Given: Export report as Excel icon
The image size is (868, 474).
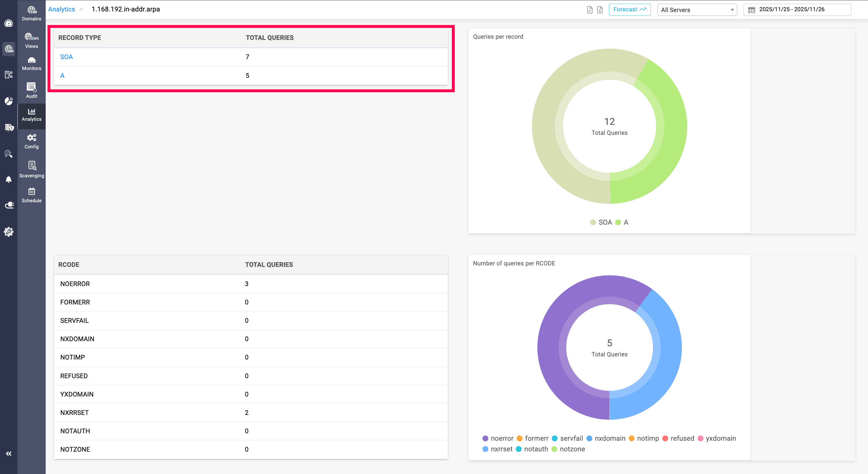Looking at the screenshot, I should click(600, 10).
